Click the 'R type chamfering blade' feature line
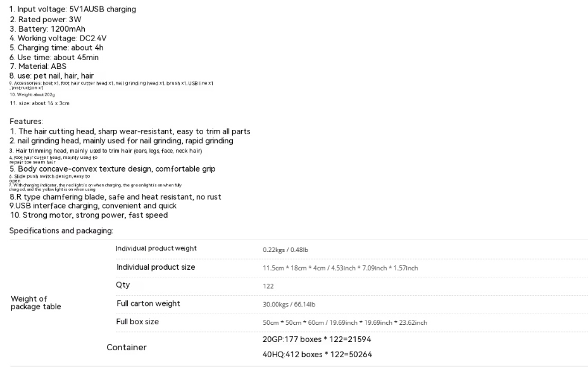The height and width of the screenshot is (368, 588). point(115,197)
